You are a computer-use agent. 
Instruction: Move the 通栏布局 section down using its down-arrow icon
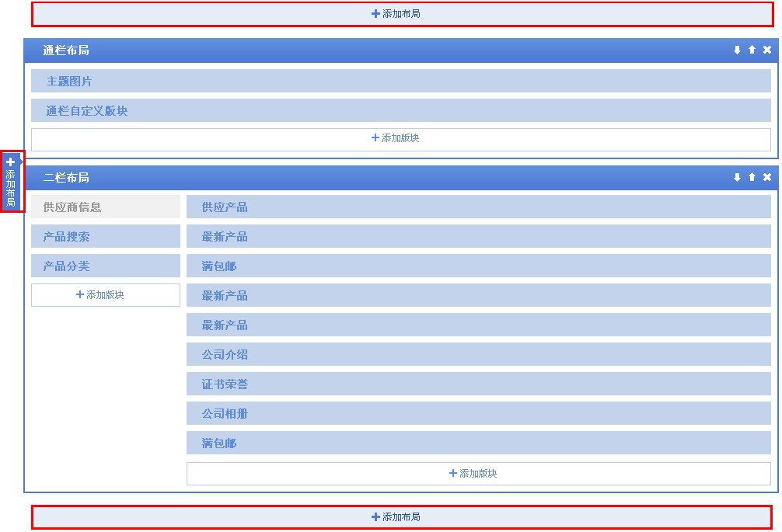pyautogui.click(x=737, y=50)
